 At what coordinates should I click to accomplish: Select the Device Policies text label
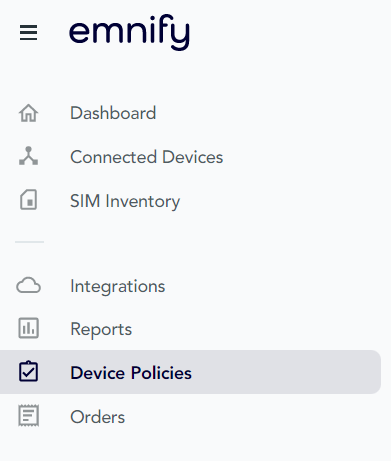(x=131, y=373)
